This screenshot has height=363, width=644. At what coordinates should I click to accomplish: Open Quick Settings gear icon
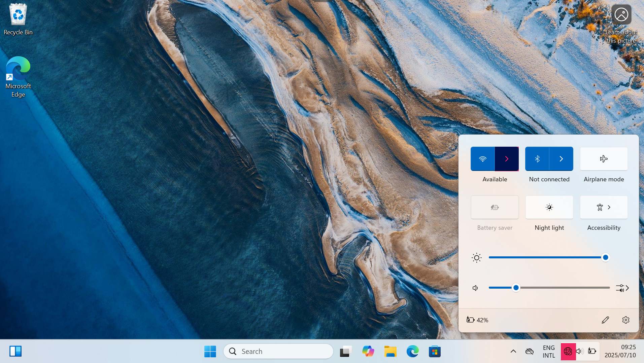point(625,320)
